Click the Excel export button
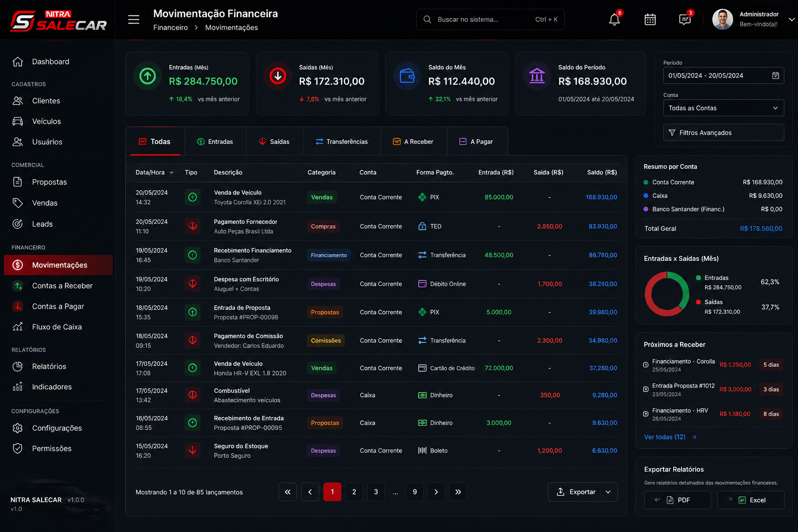Viewport: 798px width, 532px height. tap(751, 500)
